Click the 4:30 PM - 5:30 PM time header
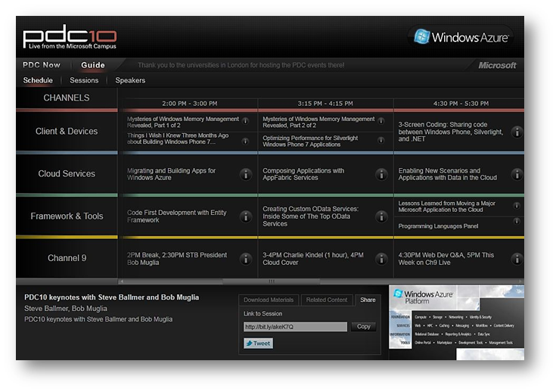Viewport: 556px width, 392px height. pyautogui.click(x=461, y=104)
